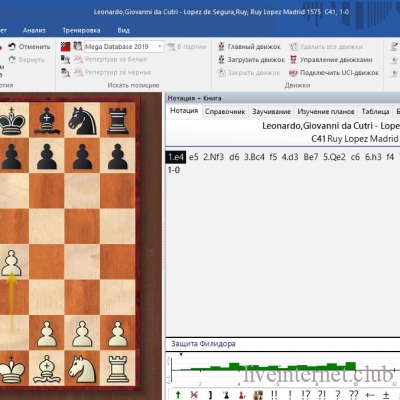Click the white pawn on e4

tap(11, 263)
